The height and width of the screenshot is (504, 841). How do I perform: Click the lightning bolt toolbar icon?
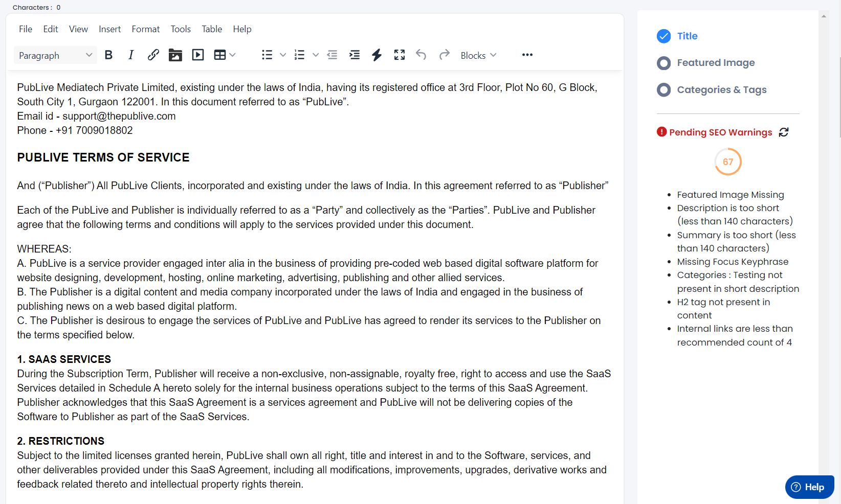pyautogui.click(x=377, y=55)
